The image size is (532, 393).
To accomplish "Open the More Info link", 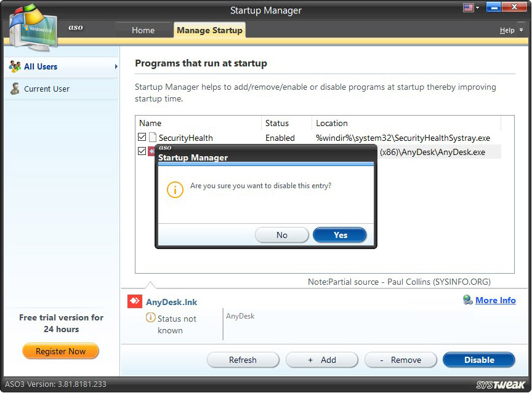I will (496, 300).
